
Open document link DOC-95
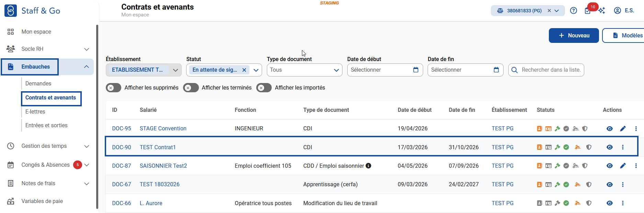tap(122, 129)
